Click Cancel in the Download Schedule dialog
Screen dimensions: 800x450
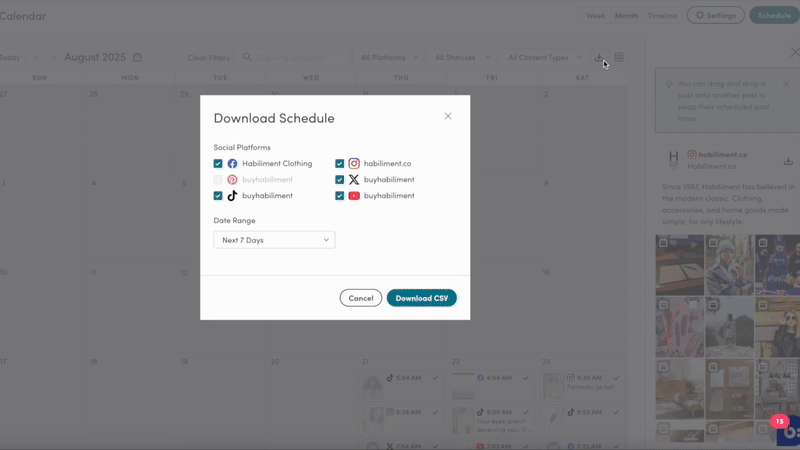pos(361,298)
